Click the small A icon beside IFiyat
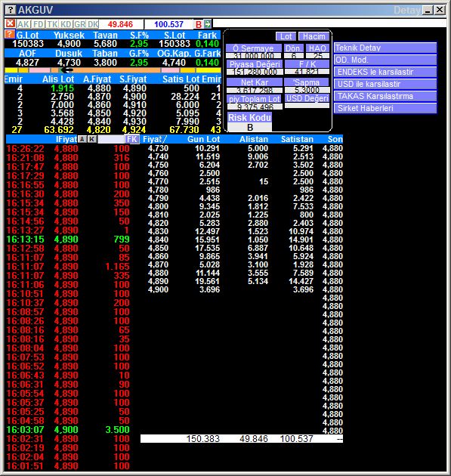The image size is (451, 476). pyautogui.click(x=82, y=139)
